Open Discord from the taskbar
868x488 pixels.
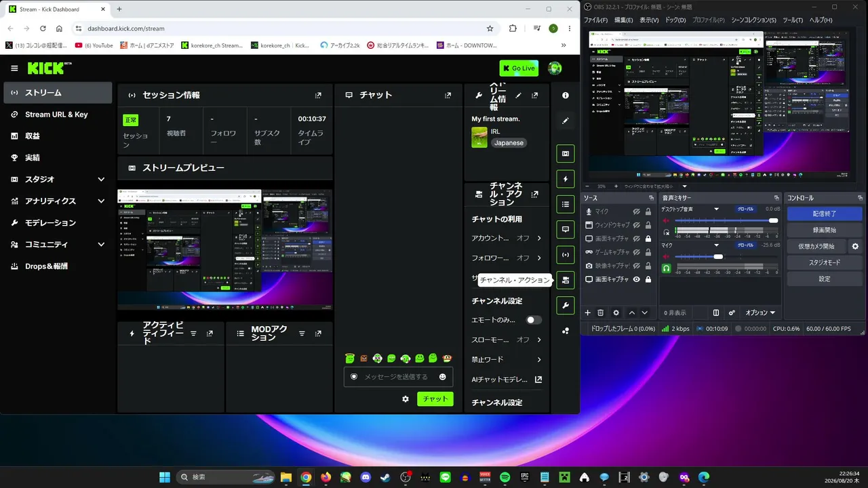(366, 477)
